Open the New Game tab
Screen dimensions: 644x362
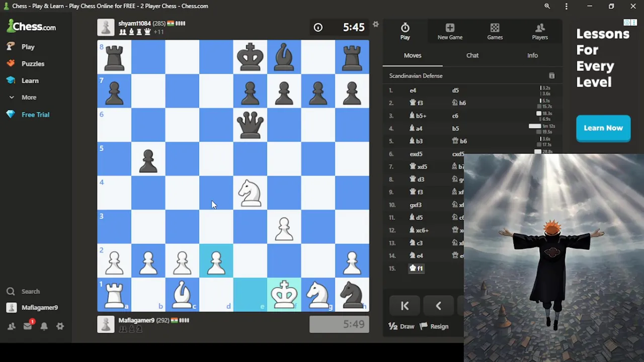(x=450, y=31)
